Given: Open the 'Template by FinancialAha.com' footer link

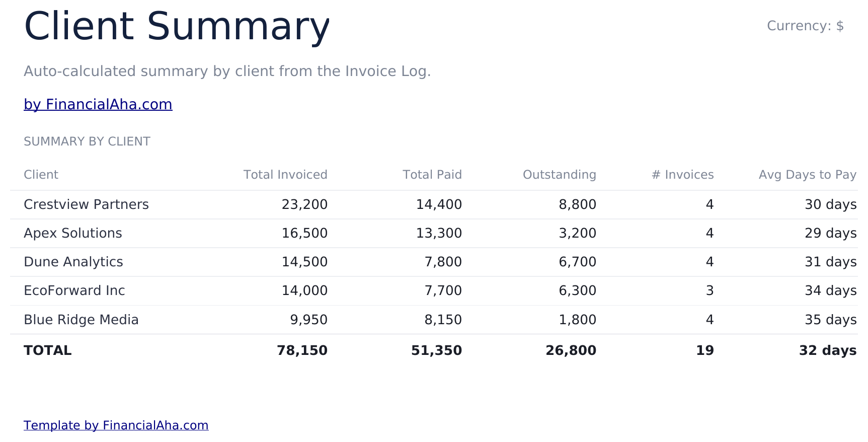Looking at the screenshot, I should pos(116,425).
